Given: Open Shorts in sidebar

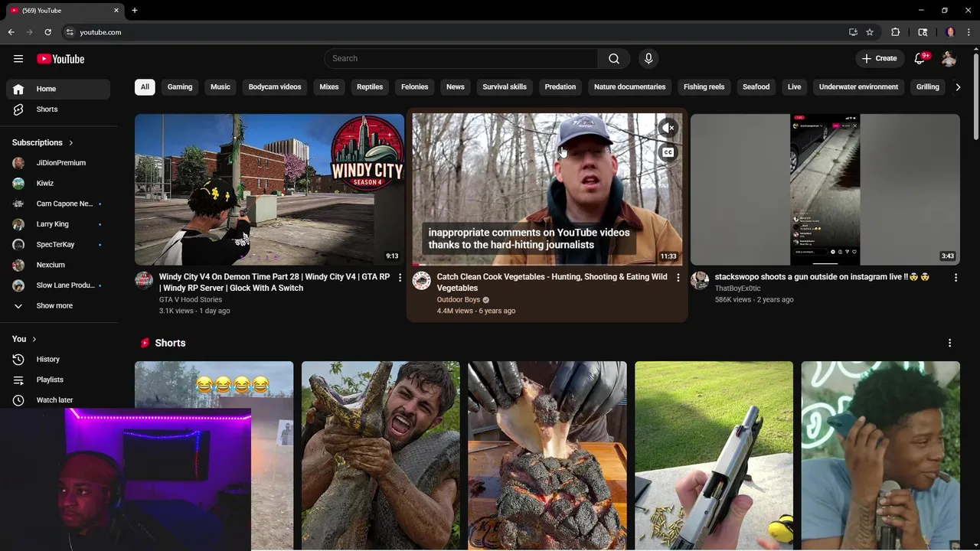Looking at the screenshot, I should coord(58,109).
